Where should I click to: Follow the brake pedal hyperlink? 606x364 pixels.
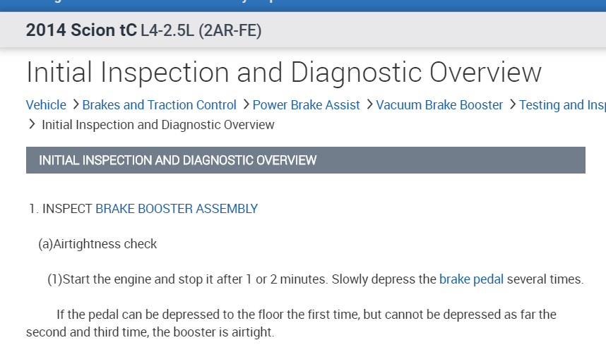(471, 279)
